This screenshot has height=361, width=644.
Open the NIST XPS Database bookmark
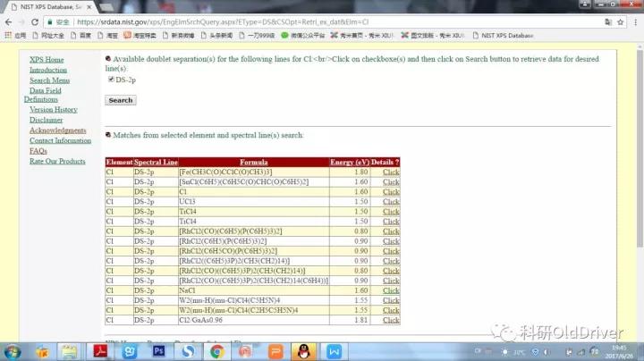[505, 35]
